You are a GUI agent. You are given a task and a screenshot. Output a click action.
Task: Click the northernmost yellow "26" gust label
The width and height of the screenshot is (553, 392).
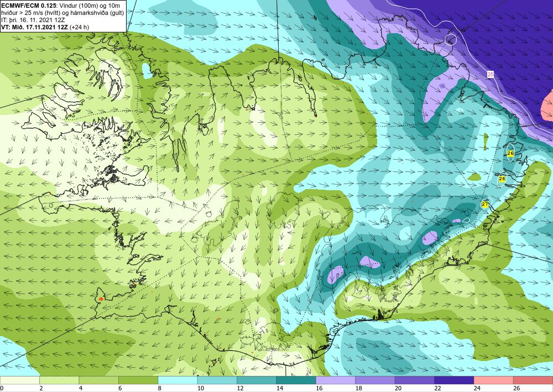click(x=510, y=153)
